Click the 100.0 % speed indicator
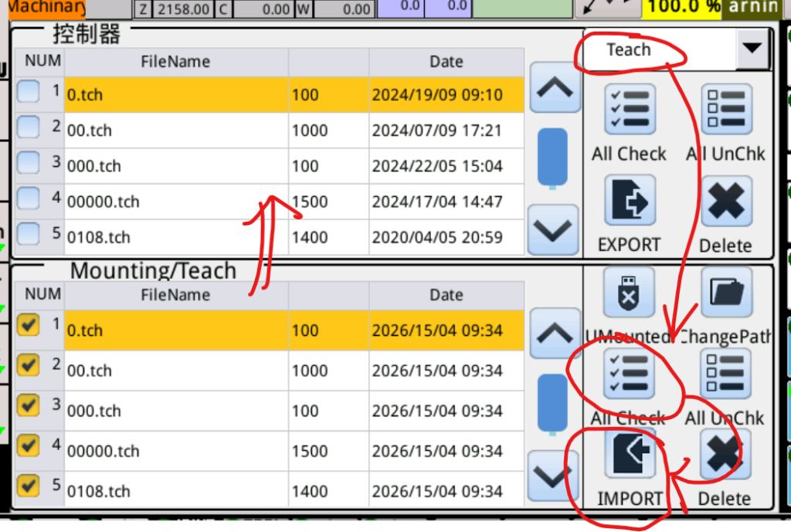Screen dimensions: 791x532 (683, 7)
